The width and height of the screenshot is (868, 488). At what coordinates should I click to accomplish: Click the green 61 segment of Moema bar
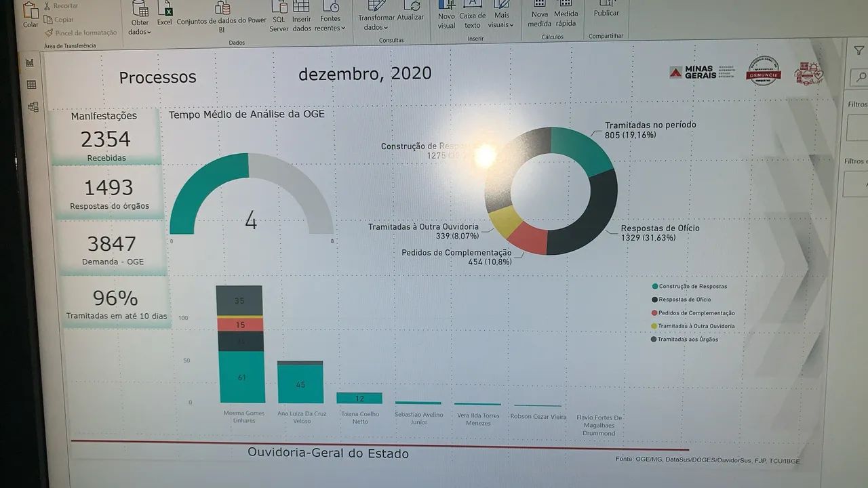coord(242,377)
